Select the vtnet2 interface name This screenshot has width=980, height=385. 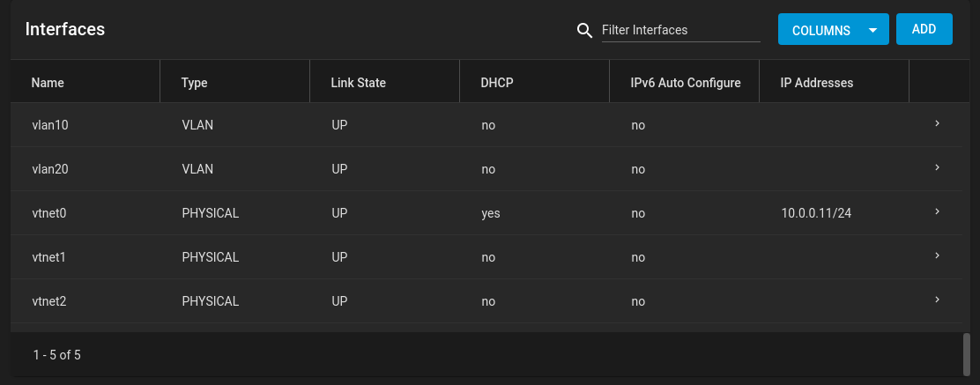pyautogui.click(x=48, y=301)
